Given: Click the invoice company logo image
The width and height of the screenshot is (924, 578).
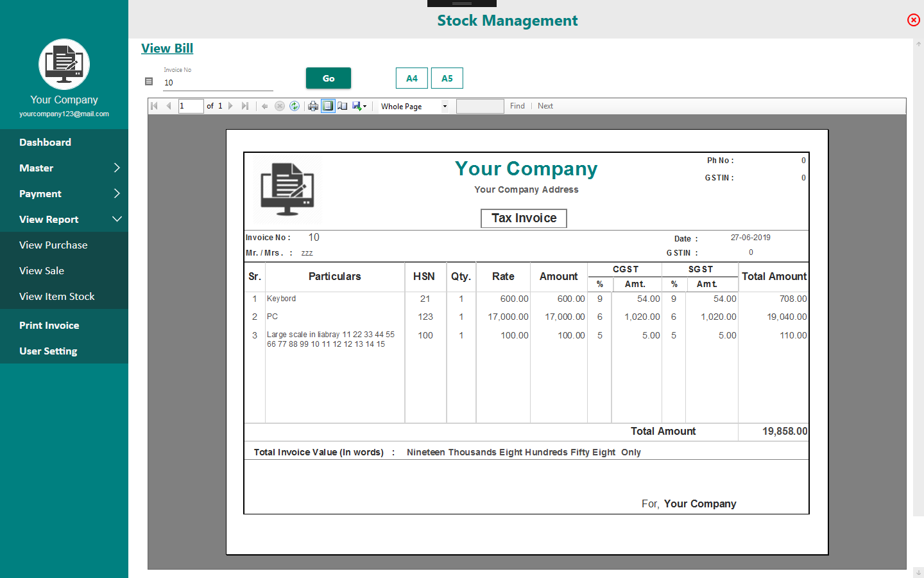Looking at the screenshot, I should click(x=287, y=189).
